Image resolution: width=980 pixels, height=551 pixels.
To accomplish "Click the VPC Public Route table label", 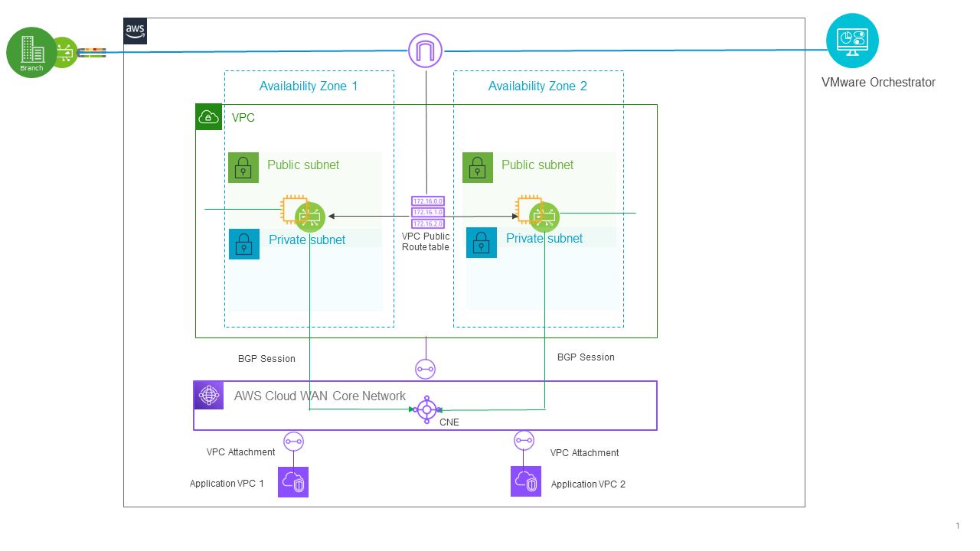I will [425, 242].
